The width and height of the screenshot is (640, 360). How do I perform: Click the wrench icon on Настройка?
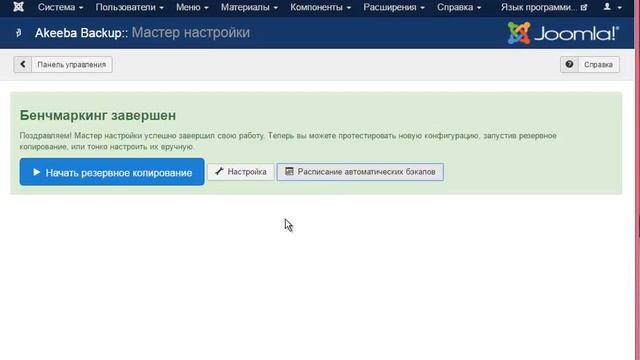[219, 171]
